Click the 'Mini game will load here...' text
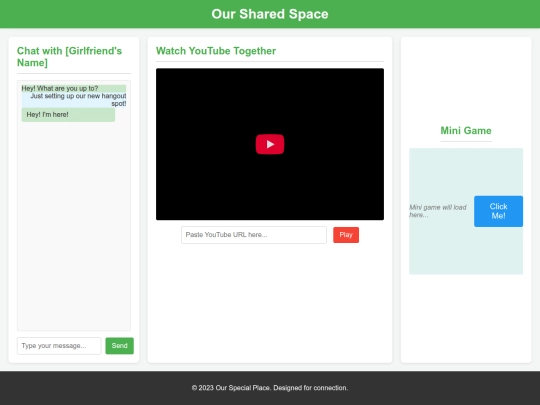The width and height of the screenshot is (540, 405). coord(438,211)
